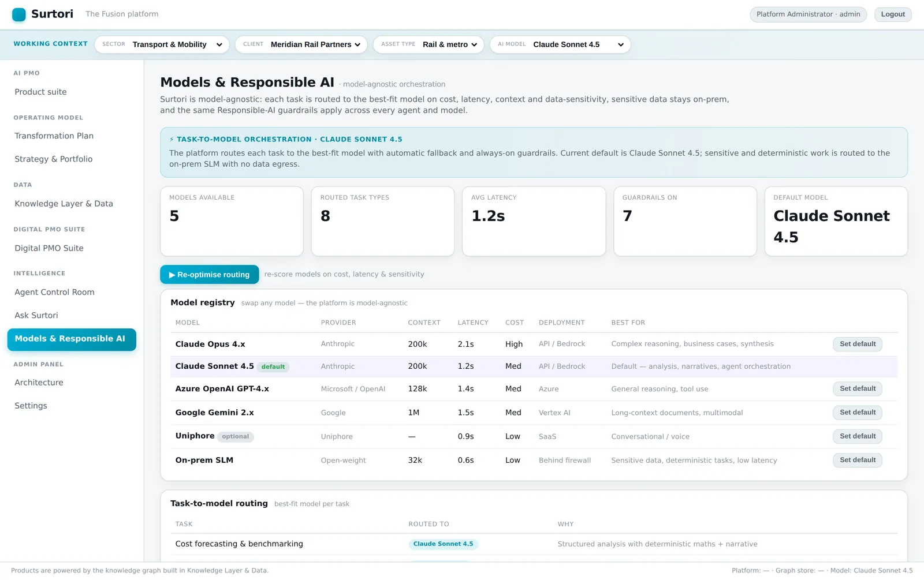Click 'Azure OpenAI GPT-4.x' model name
This screenshot has height=580, width=924.
[222, 389]
